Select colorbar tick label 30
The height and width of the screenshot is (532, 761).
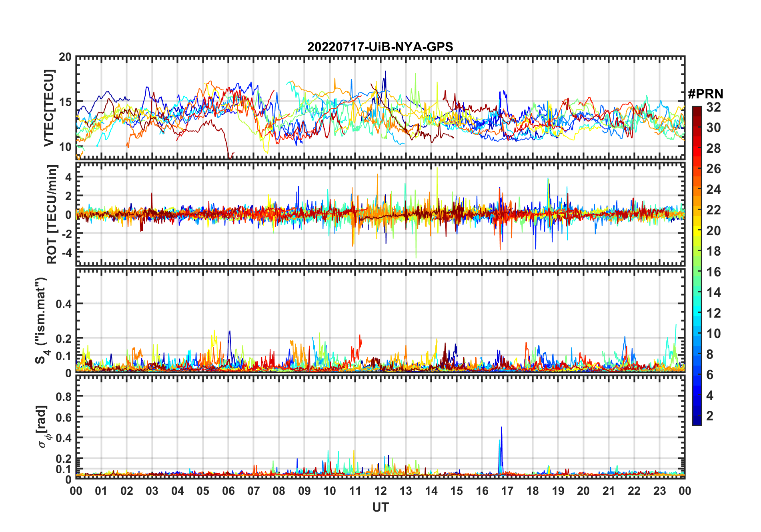tap(713, 128)
